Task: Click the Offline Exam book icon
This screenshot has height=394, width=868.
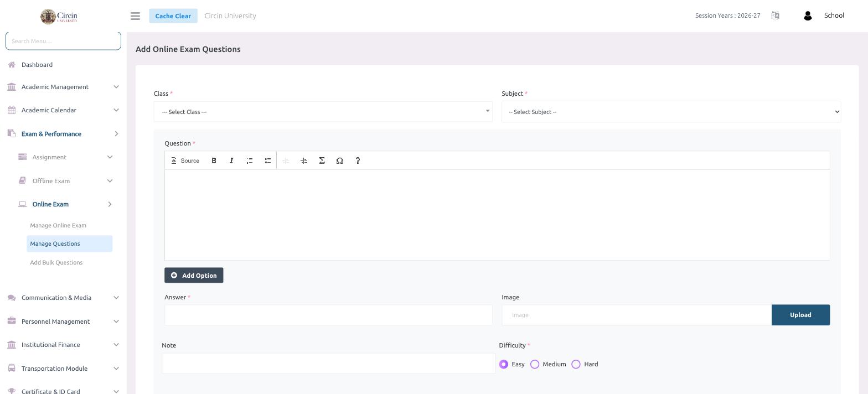Action: click(22, 180)
